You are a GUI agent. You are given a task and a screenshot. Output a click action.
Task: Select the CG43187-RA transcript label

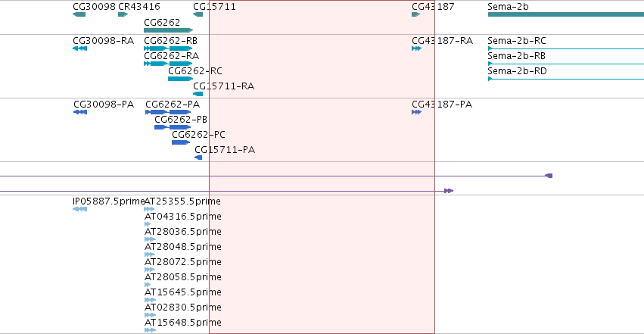[443, 41]
